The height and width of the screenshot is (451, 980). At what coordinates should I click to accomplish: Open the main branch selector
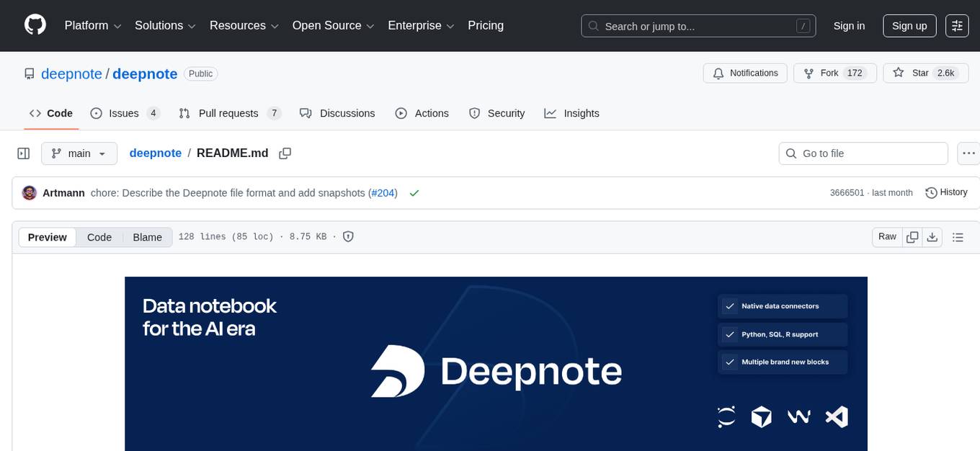pyautogui.click(x=79, y=153)
